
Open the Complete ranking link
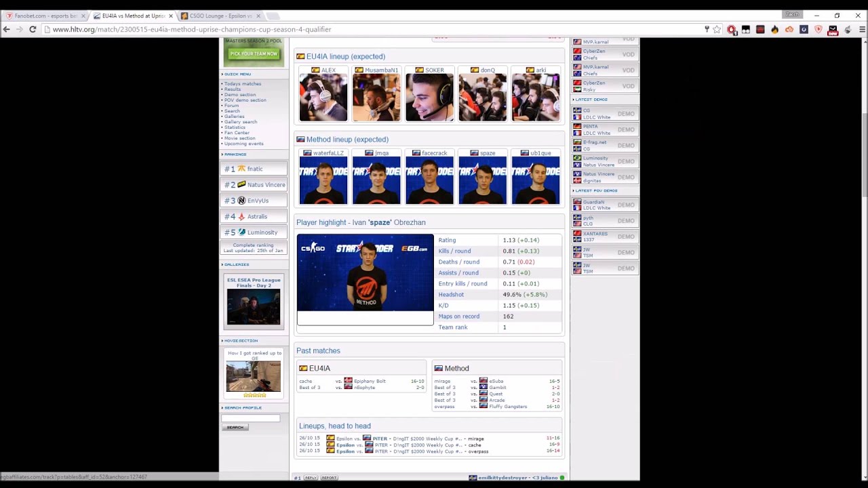tap(254, 245)
